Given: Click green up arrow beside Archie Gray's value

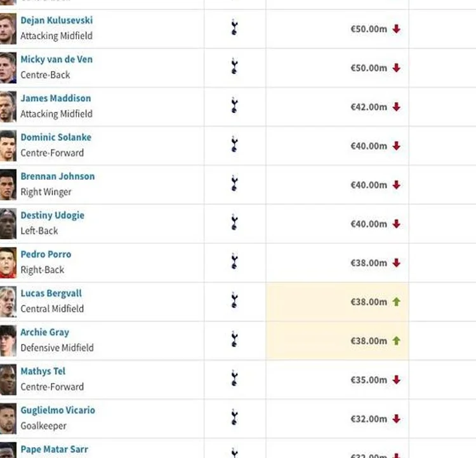Looking at the screenshot, I should [396, 340].
